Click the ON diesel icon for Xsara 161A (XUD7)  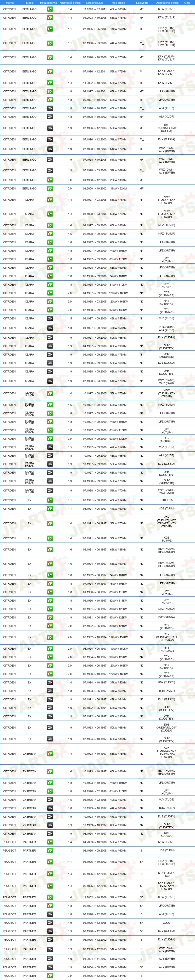point(50,328)
